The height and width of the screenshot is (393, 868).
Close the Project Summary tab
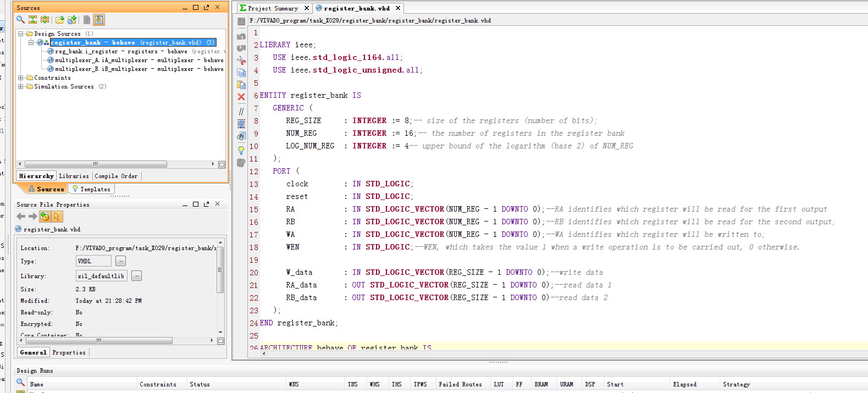(x=307, y=8)
